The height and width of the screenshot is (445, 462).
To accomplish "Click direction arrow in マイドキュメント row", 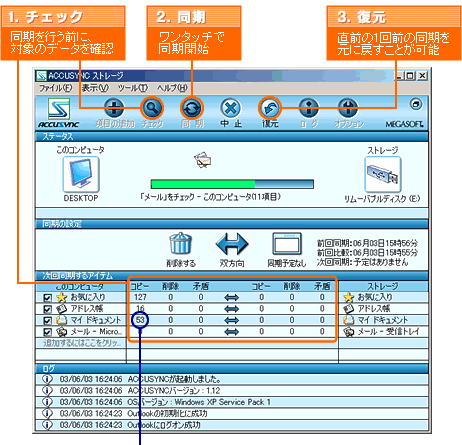I will [x=232, y=320].
